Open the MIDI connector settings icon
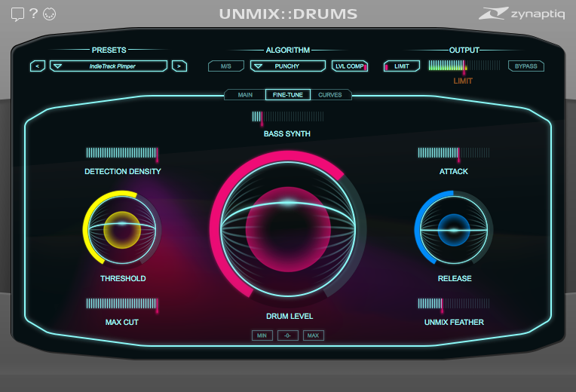Viewport: 576px width, 392px height. 50,14
